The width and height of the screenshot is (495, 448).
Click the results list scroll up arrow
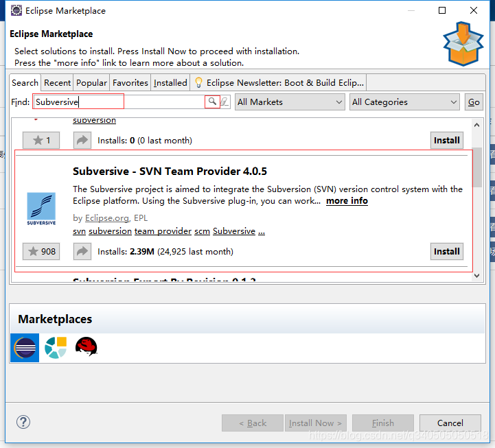(x=476, y=125)
